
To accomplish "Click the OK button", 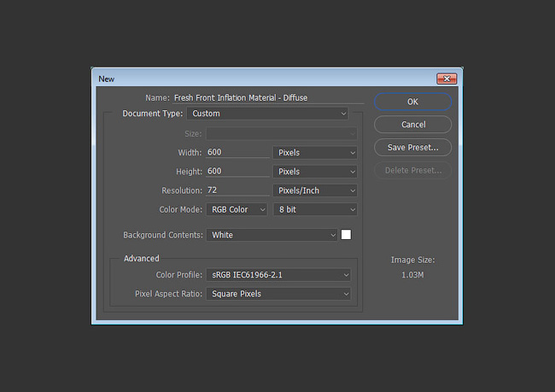I will 412,102.
